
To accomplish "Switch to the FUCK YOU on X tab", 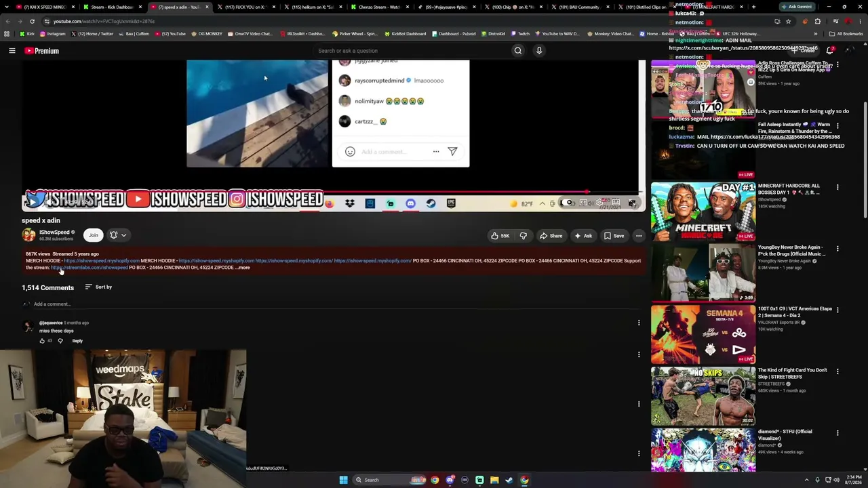I will coord(248,7).
